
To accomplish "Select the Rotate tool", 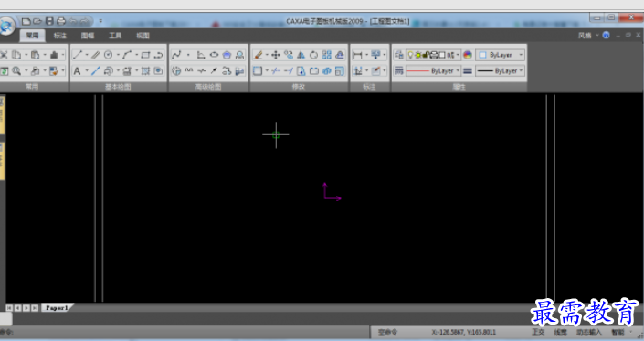I will [314, 55].
